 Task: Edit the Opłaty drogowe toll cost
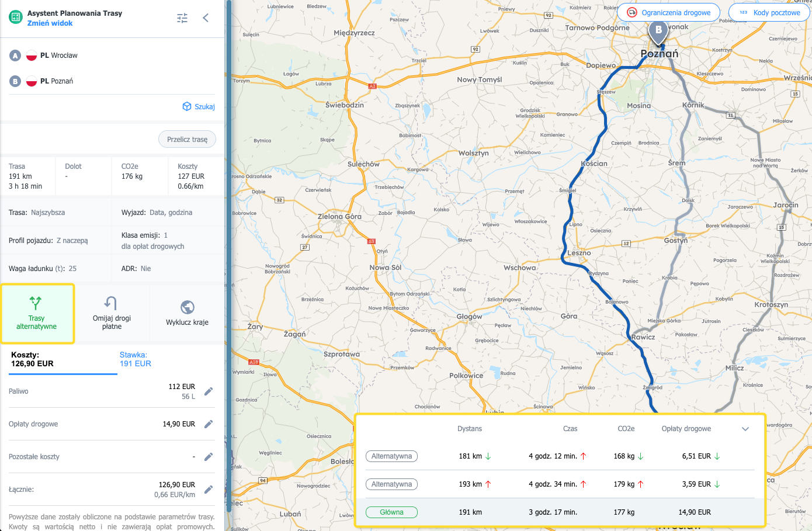[x=209, y=424]
